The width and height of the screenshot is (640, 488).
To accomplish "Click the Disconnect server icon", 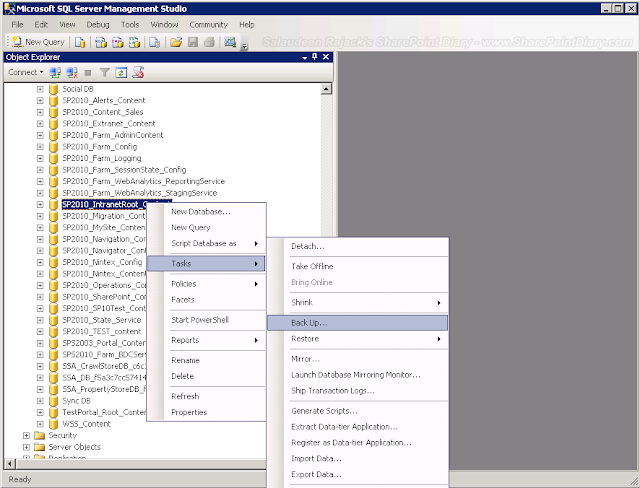I will 72,73.
